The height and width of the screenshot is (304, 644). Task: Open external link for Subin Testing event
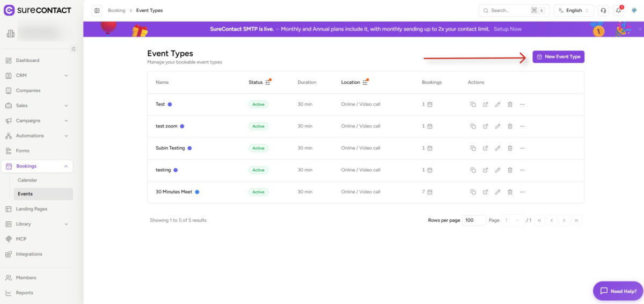click(485, 148)
